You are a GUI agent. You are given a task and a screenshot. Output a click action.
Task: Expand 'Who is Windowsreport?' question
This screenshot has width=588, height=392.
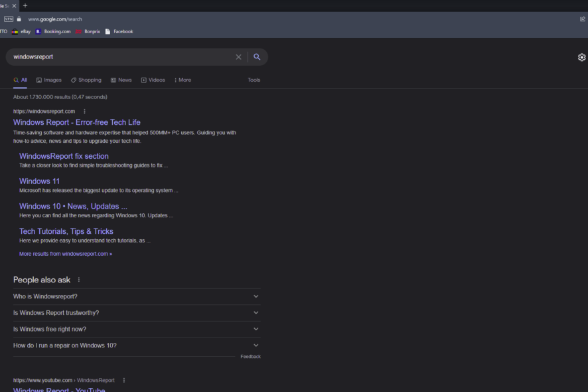tap(137, 296)
